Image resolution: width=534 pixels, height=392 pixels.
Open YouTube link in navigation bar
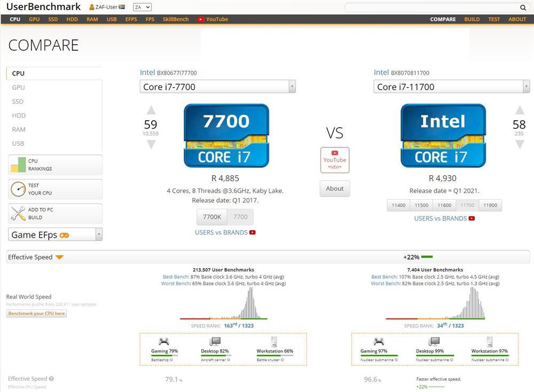pyautogui.click(x=213, y=19)
